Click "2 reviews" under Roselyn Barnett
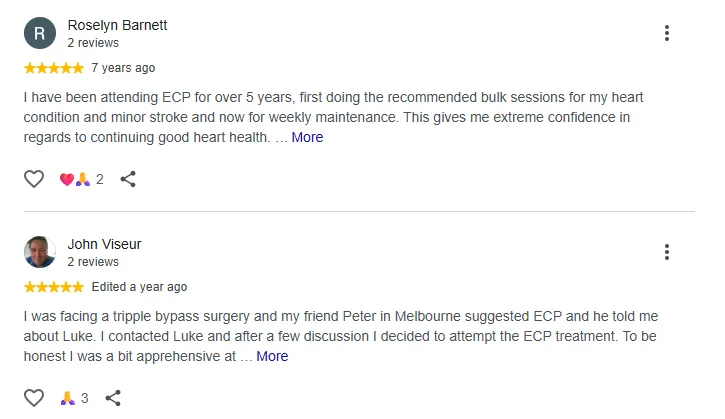This screenshot has width=725, height=419. coord(93,43)
